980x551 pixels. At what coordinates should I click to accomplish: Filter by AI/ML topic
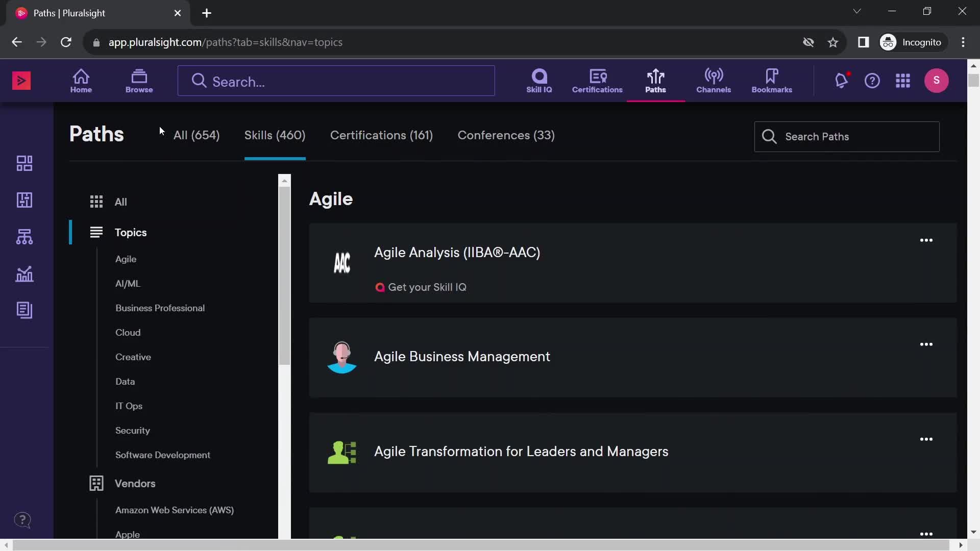click(128, 284)
